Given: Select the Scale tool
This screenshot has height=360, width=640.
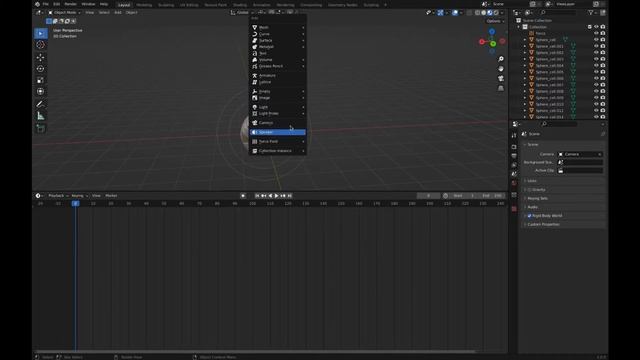Looking at the screenshot, I should point(40,80).
